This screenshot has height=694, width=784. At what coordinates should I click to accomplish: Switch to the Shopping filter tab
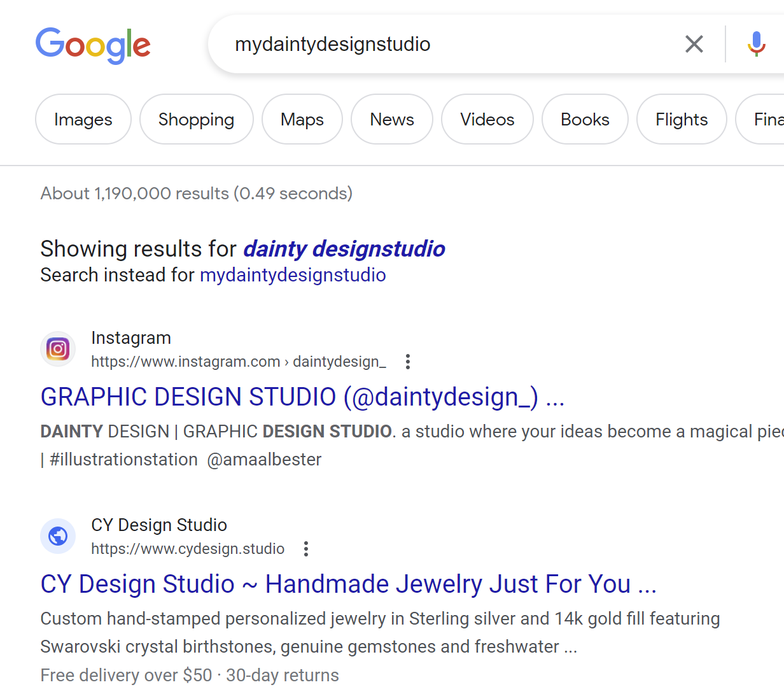[197, 119]
